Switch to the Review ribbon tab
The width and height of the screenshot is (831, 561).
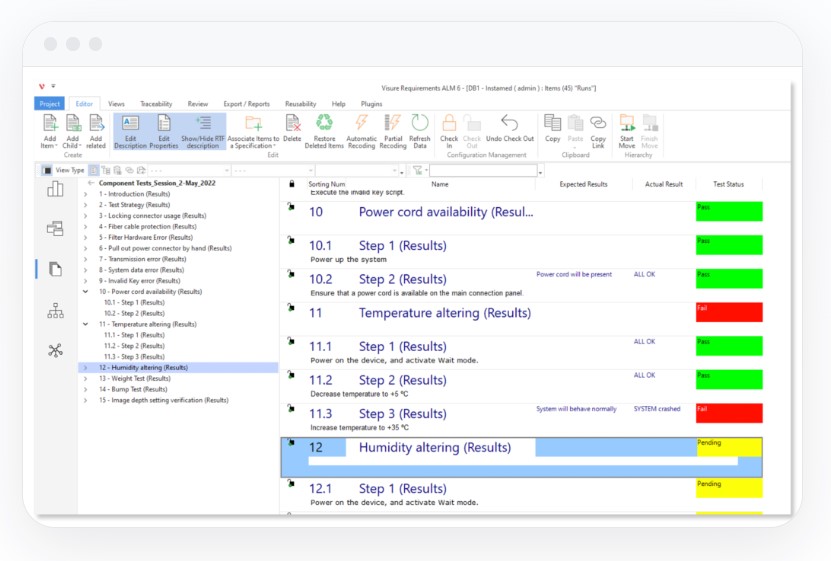click(198, 104)
